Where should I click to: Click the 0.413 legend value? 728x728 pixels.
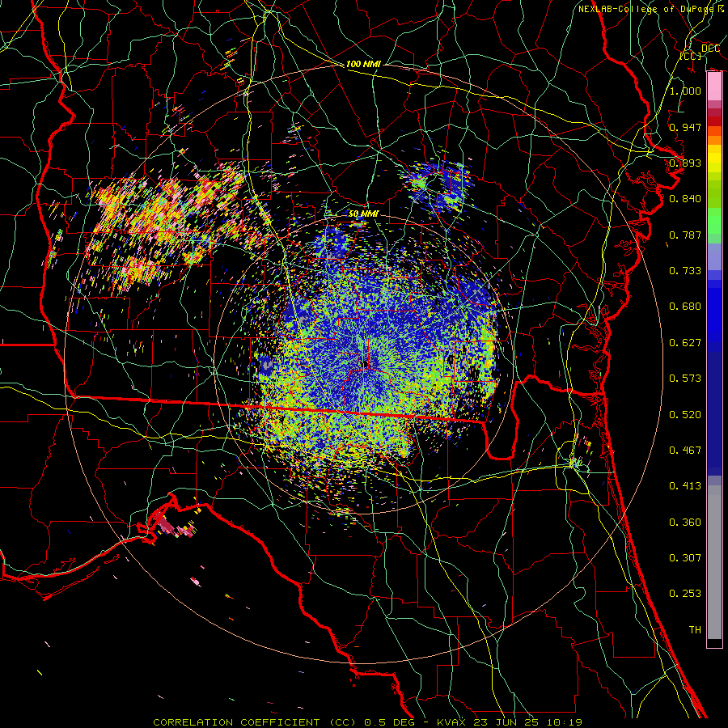[685, 486]
